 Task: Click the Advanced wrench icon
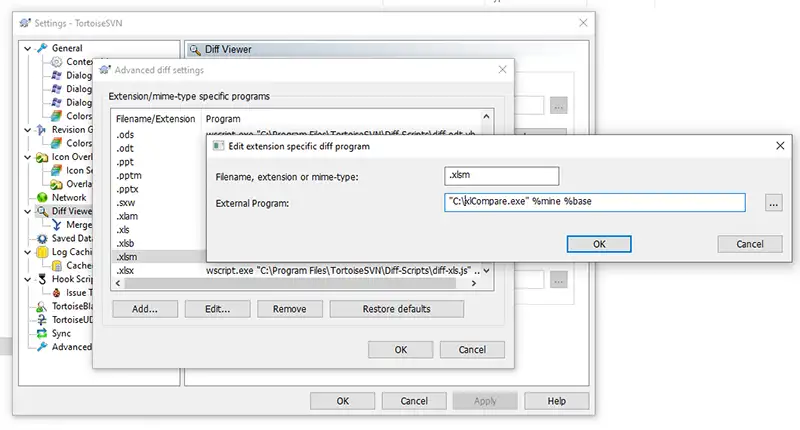coord(42,347)
